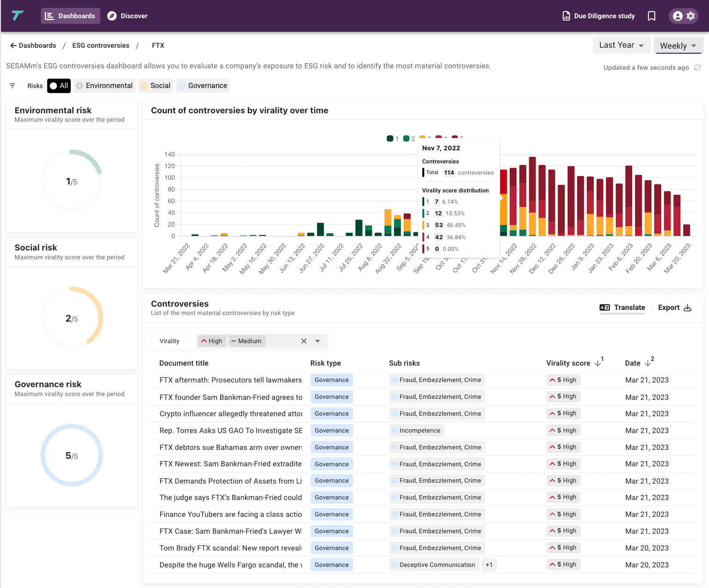Open 'FTX Demands Protection of Assets' row
709x588 pixels.
tap(423, 481)
